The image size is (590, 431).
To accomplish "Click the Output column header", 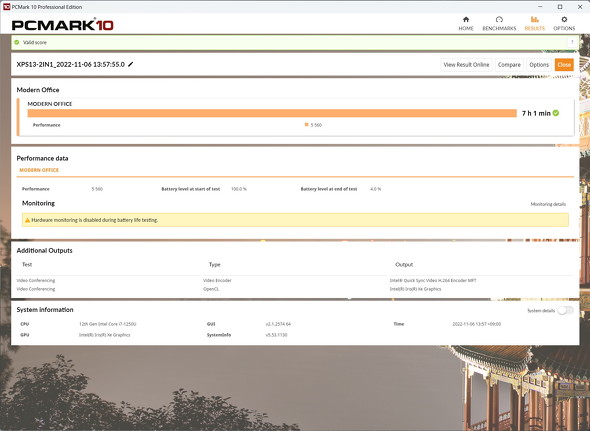I will (x=404, y=265).
